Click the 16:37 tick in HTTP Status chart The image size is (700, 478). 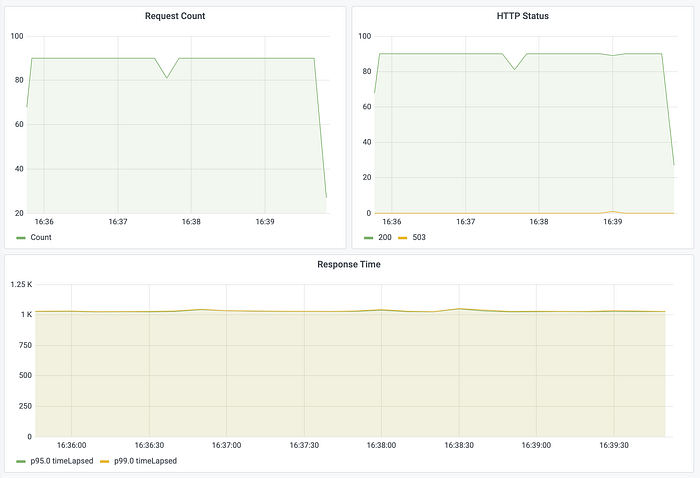pos(465,222)
